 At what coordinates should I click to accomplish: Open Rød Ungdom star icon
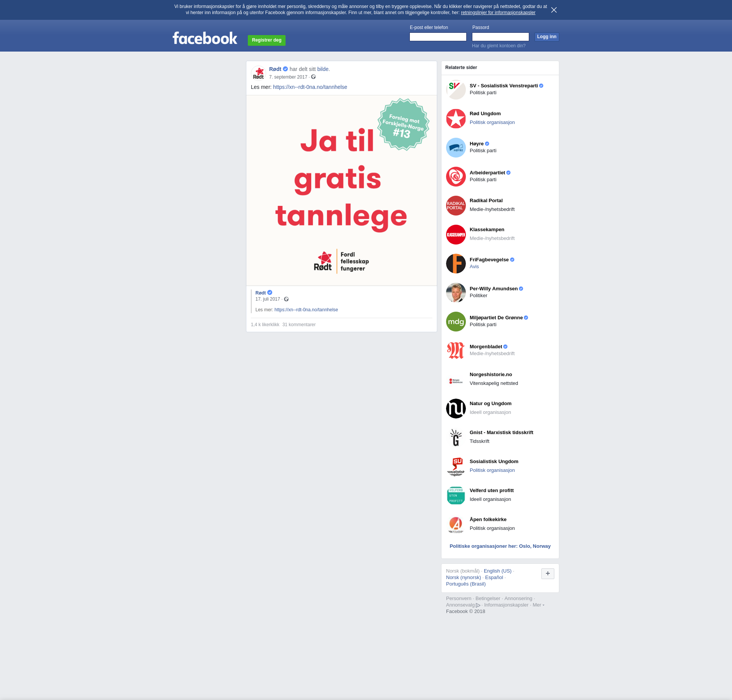point(456,119)
